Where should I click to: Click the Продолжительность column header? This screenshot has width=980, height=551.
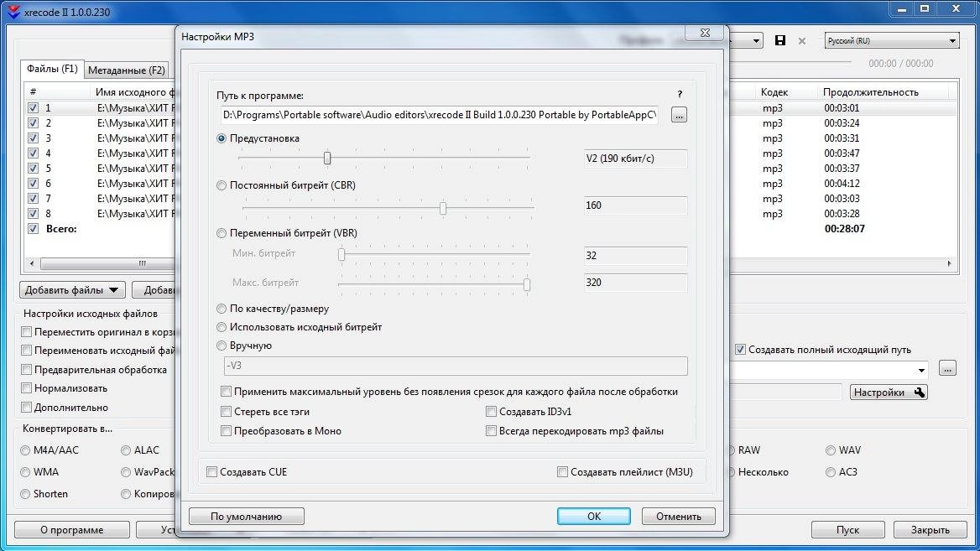(x=871, y=92)
